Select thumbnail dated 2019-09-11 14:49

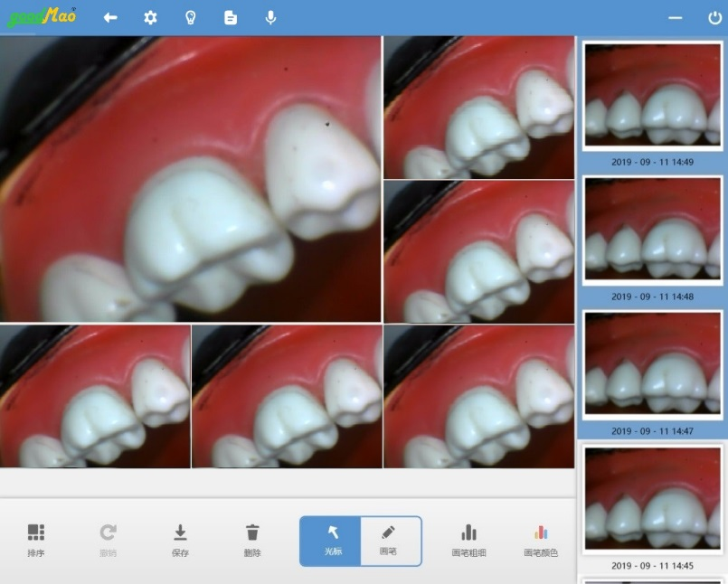[x=651, y=95]
